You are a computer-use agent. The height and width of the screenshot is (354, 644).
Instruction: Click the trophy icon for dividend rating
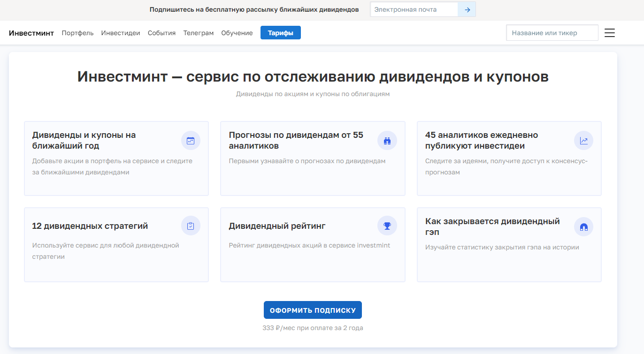point(387,226)
